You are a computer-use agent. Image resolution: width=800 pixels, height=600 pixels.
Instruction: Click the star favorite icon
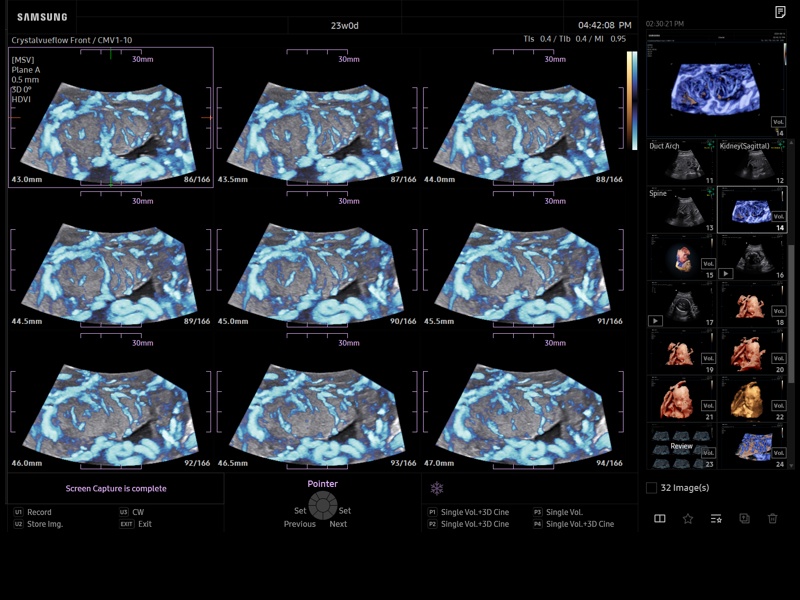pos(688,518)
